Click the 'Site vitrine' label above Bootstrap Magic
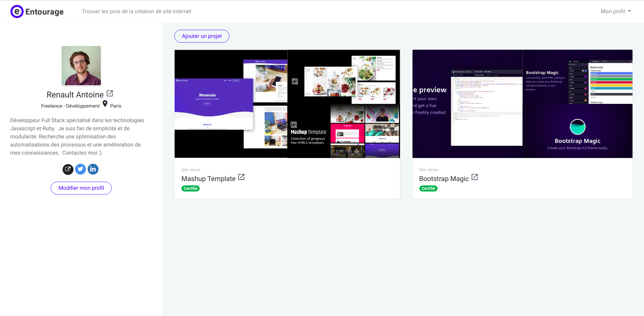The image size is (644, 316). point(428,170)
